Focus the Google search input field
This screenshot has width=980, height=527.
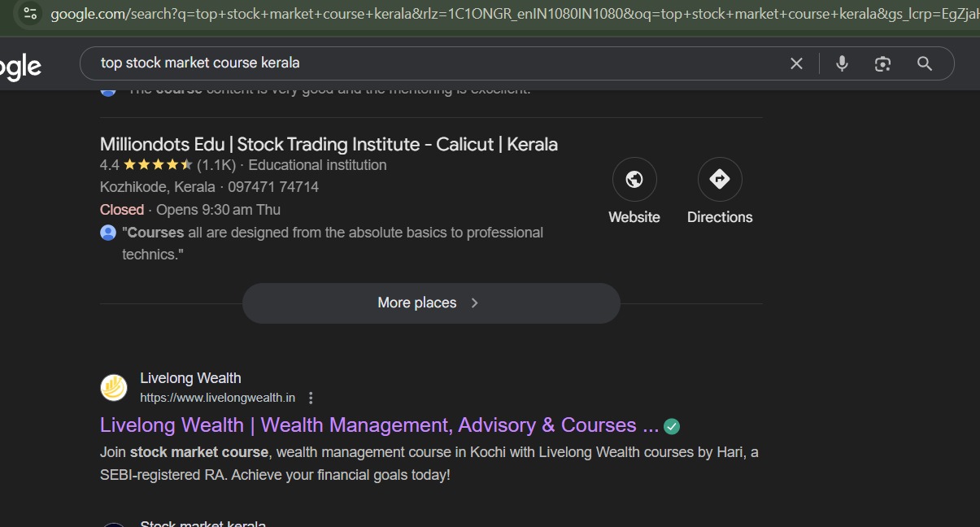pos(439,63)
